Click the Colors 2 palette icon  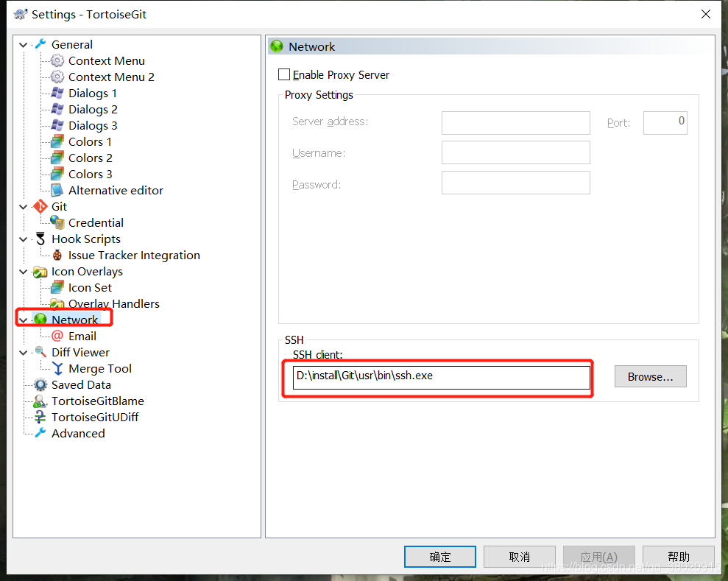point(57,158)
